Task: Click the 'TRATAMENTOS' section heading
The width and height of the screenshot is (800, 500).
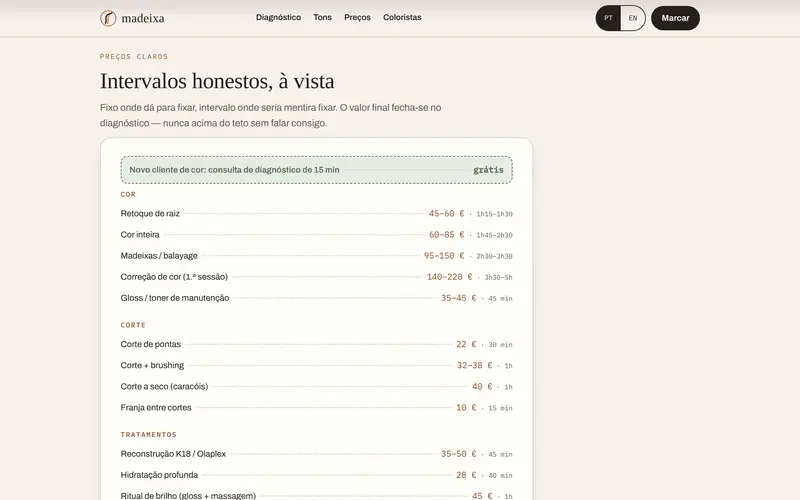Action: tap(148, 435)
